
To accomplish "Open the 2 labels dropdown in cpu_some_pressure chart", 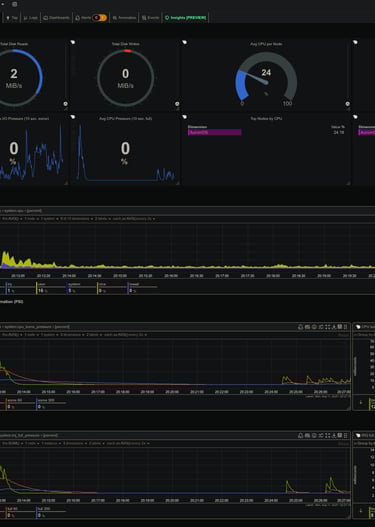I will pyautogui.click(x=94, y=335).
